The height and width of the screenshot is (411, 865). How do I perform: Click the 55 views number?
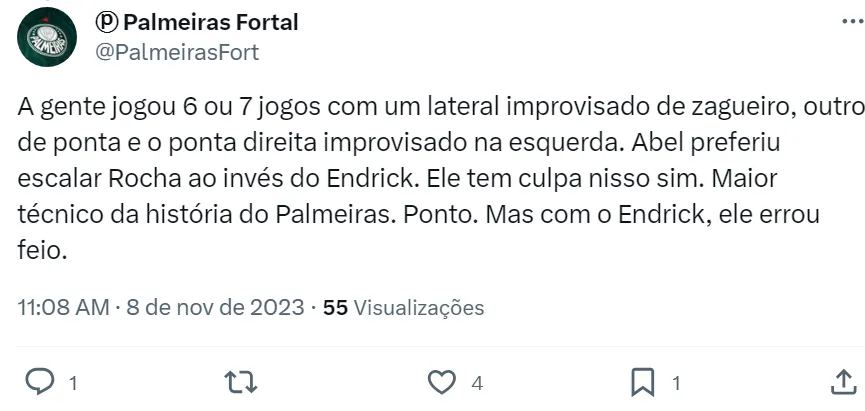[x=336, y=308]
